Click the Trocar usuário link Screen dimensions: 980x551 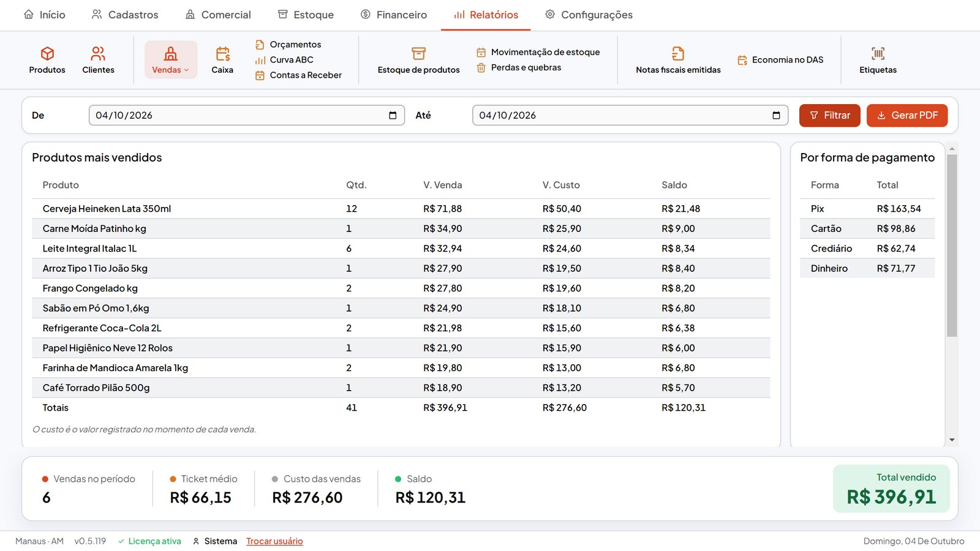[274, 541]
